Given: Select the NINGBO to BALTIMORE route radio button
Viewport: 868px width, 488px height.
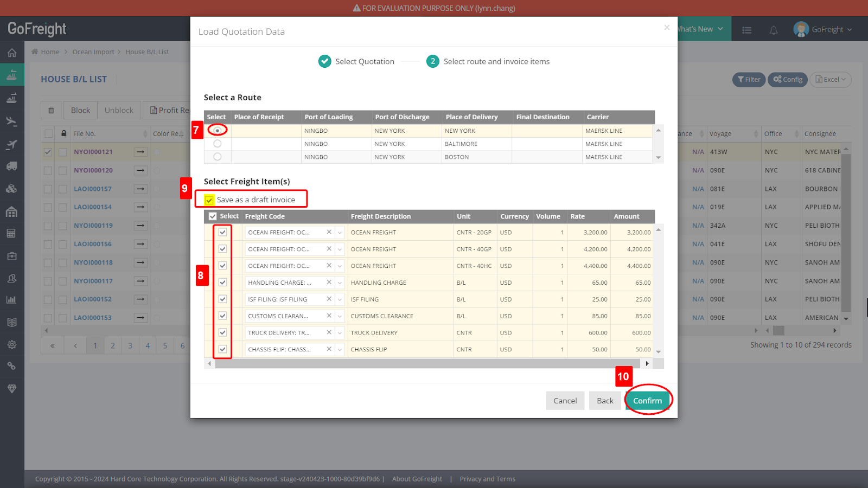Looking at the screenshot, I should [217, 143].
